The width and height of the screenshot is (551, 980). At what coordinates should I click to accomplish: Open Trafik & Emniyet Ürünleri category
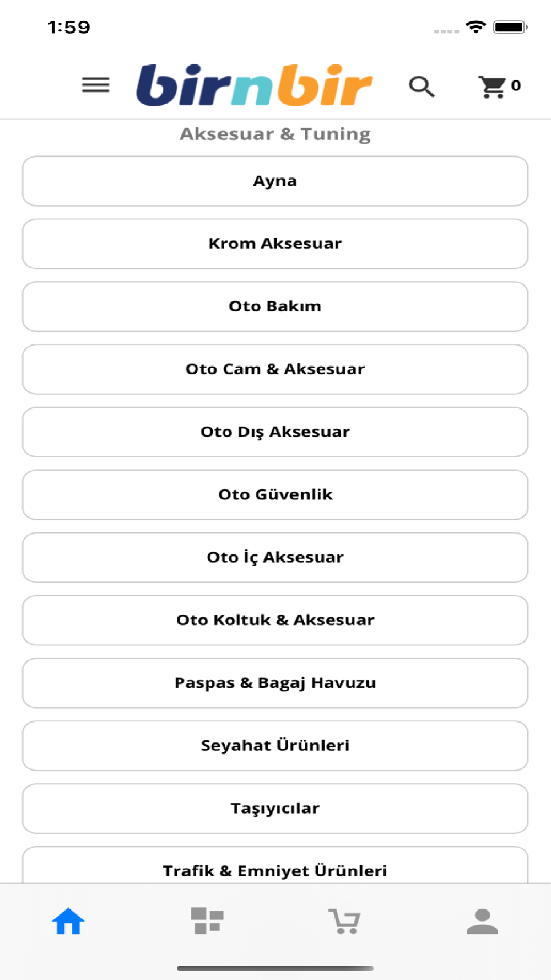(275, 865)
